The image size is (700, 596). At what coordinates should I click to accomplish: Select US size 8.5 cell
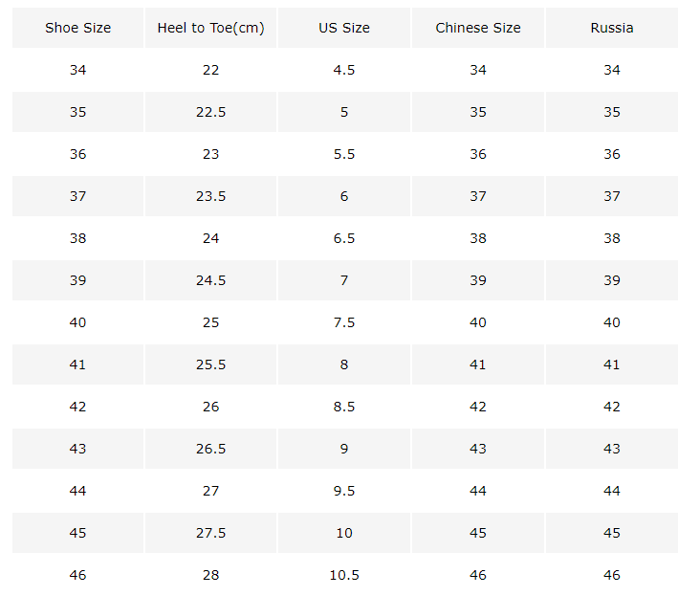344,407
